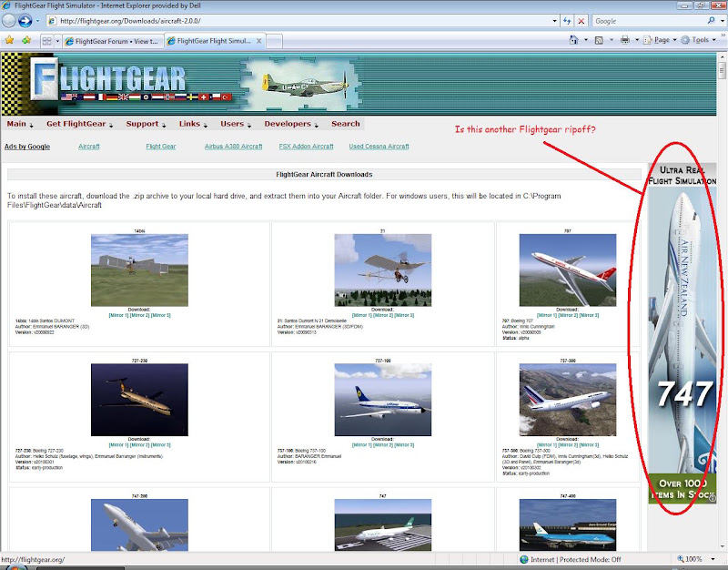Click the Tools gear icon

tap(685, 40)
